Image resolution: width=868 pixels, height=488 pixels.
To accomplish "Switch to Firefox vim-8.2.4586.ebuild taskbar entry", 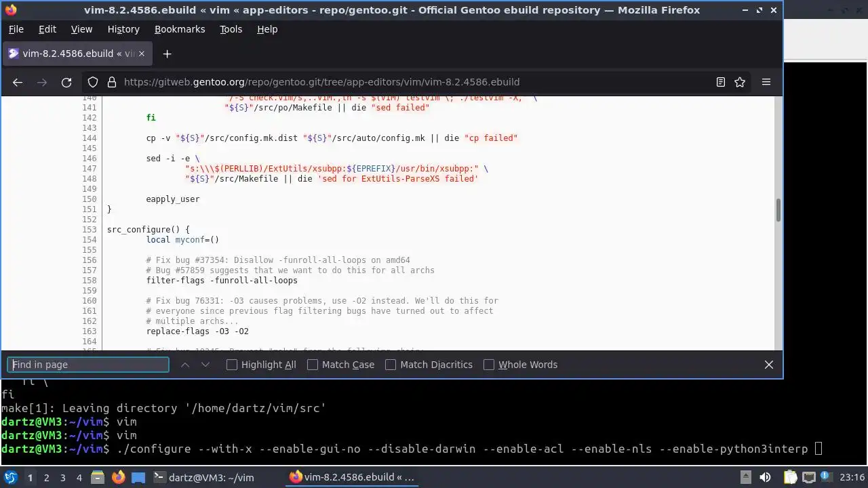I will click(353, 477).
